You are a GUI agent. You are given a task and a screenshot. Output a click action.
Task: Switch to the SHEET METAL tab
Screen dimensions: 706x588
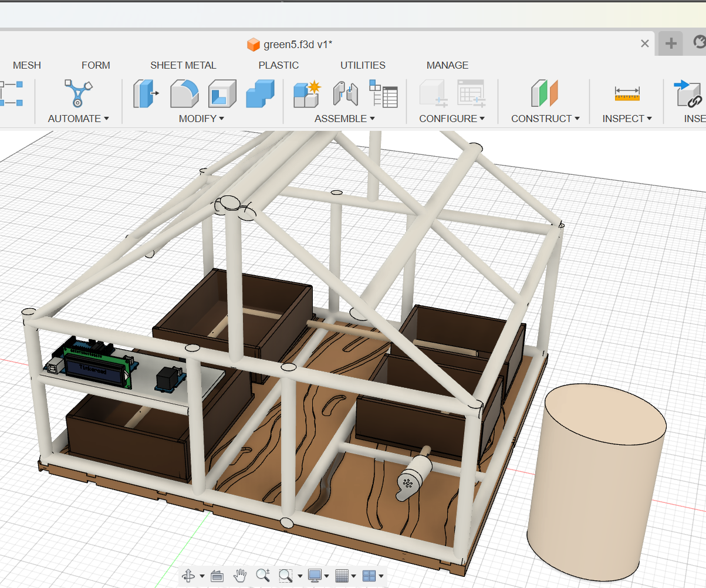point(183,65)
